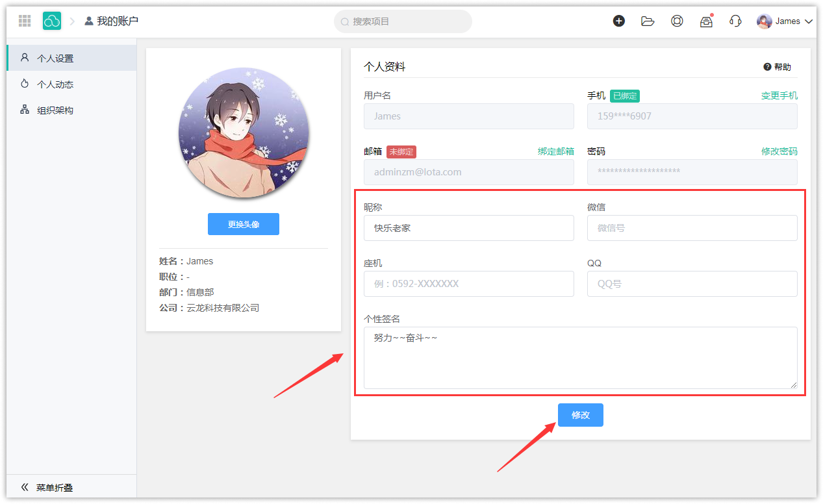
Task: Focus the 昵称 field with 快乐老家
Action: (469, 228)
